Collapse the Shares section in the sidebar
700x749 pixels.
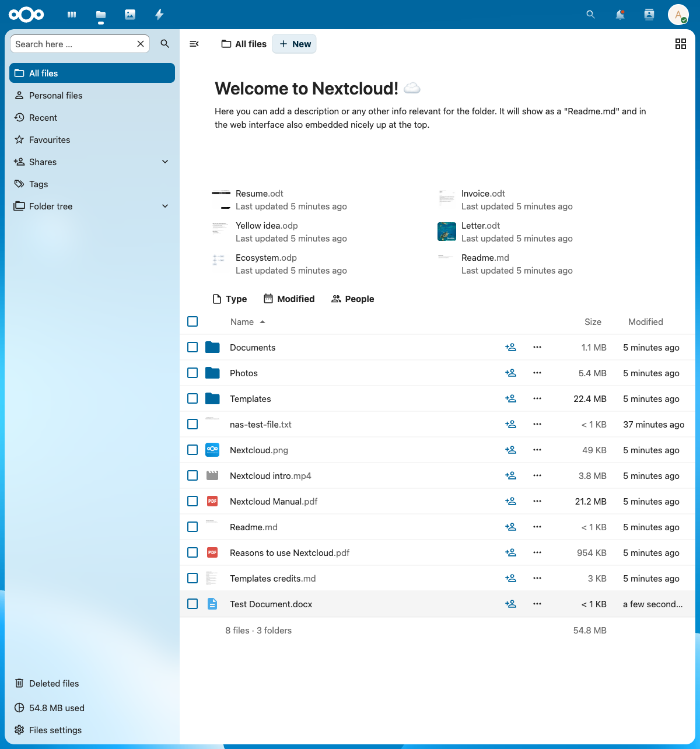[165, 162]
